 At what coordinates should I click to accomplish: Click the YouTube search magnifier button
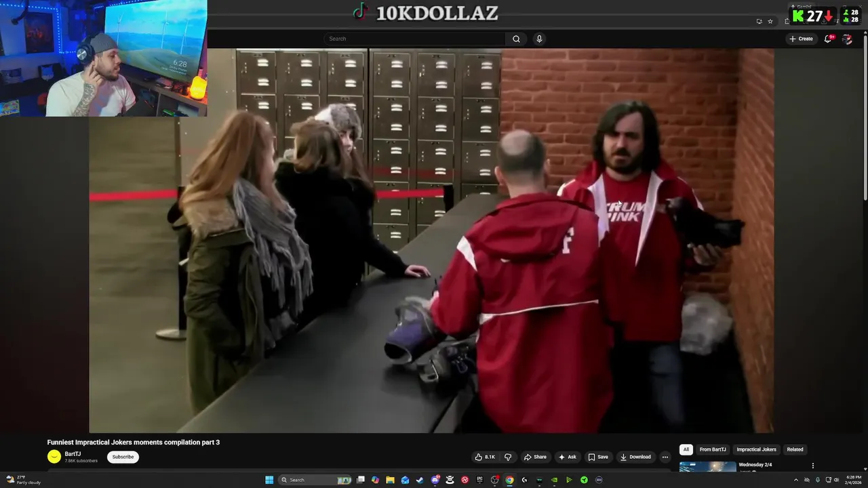516,39
